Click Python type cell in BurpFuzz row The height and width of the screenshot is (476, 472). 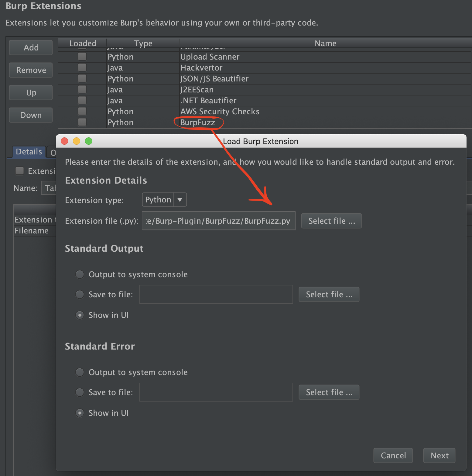click(x=143, y=122)
